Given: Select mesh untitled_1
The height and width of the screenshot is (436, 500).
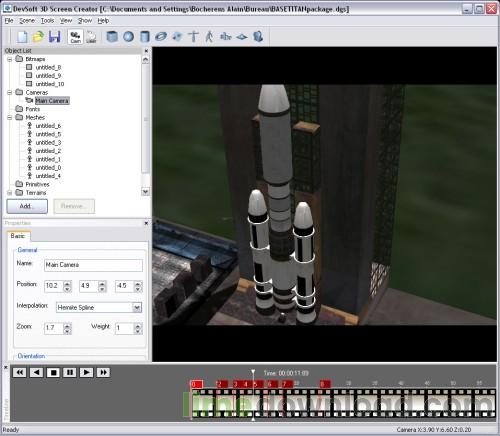Looking at the screenshot, I should pyautogui.click(x=48, y=159).
